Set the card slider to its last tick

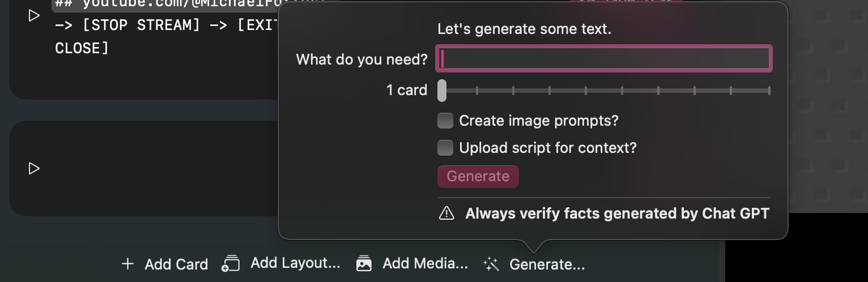[769, 91]
